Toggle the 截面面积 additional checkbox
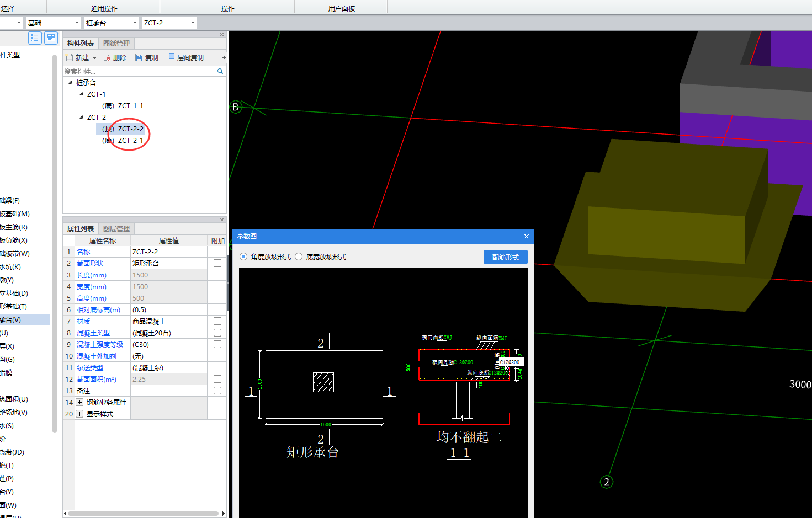812x518 pixels. tap(217, 379)
